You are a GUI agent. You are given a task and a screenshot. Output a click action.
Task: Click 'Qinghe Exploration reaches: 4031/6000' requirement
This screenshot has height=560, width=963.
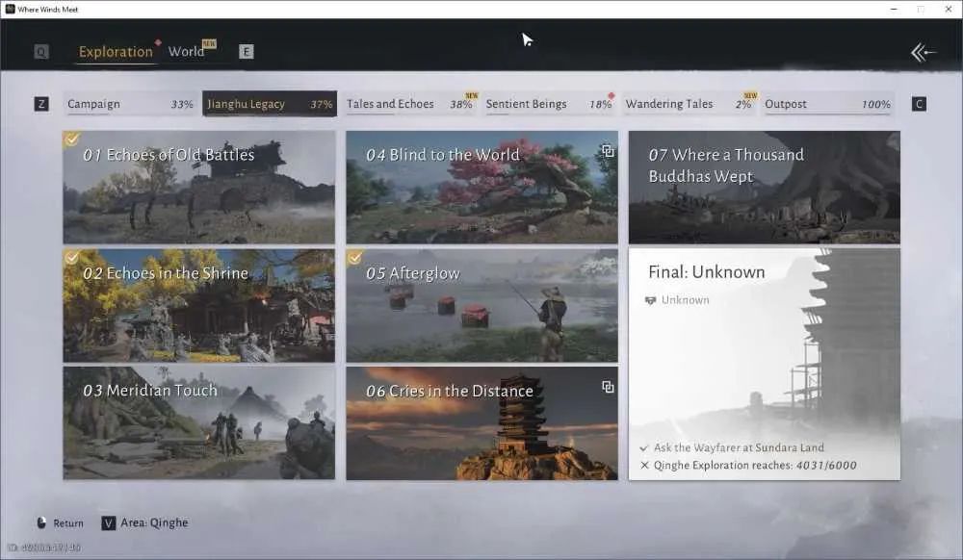pyautogui.click(x=755, y=466)
